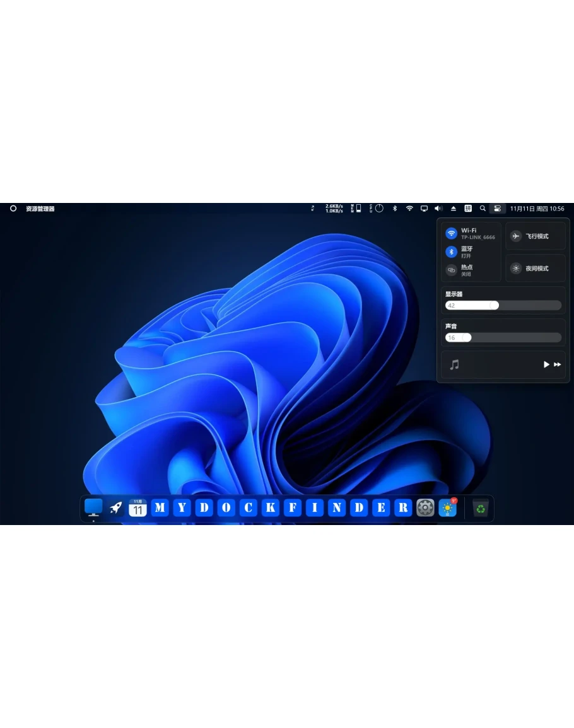Toggle Wi-Fi TP-LINK_6666 in control panel
The image size is (574, 728).
[452, 234]
